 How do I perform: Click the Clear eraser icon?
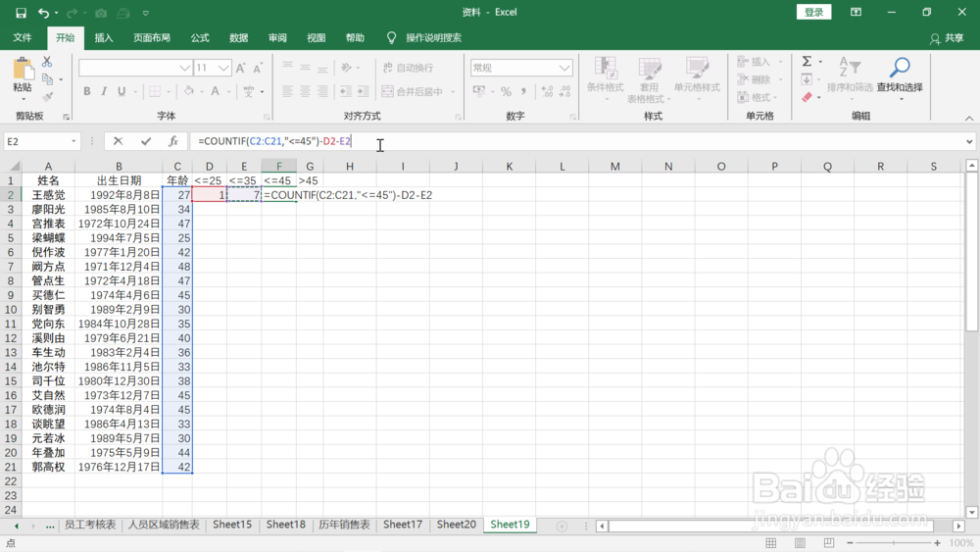click(807, 97)
